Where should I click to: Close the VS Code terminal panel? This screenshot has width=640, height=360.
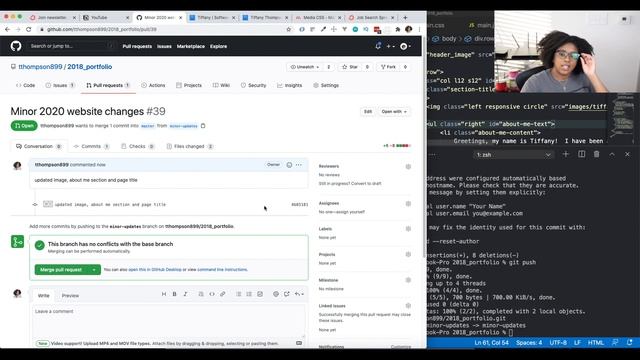[627, 154]
